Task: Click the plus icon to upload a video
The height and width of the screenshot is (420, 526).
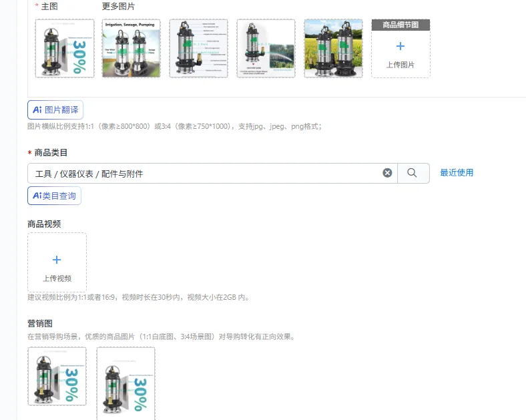Action: tap(57, 260)
